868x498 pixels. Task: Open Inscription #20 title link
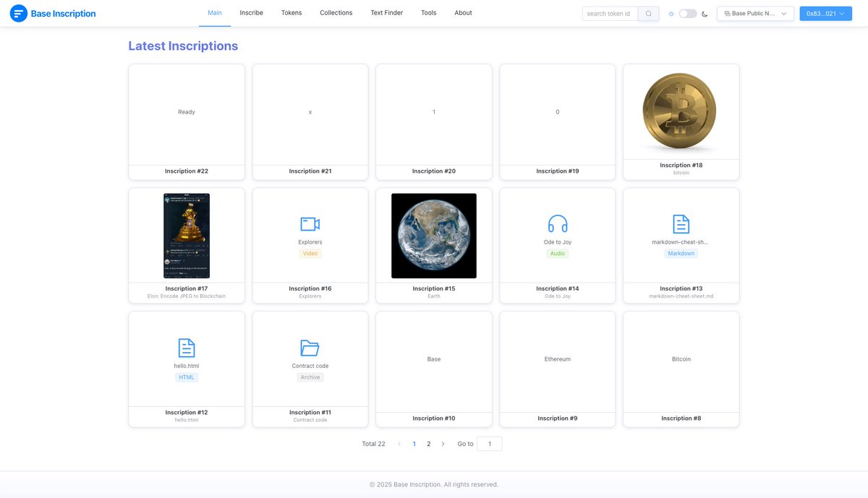tap(434, 171)
